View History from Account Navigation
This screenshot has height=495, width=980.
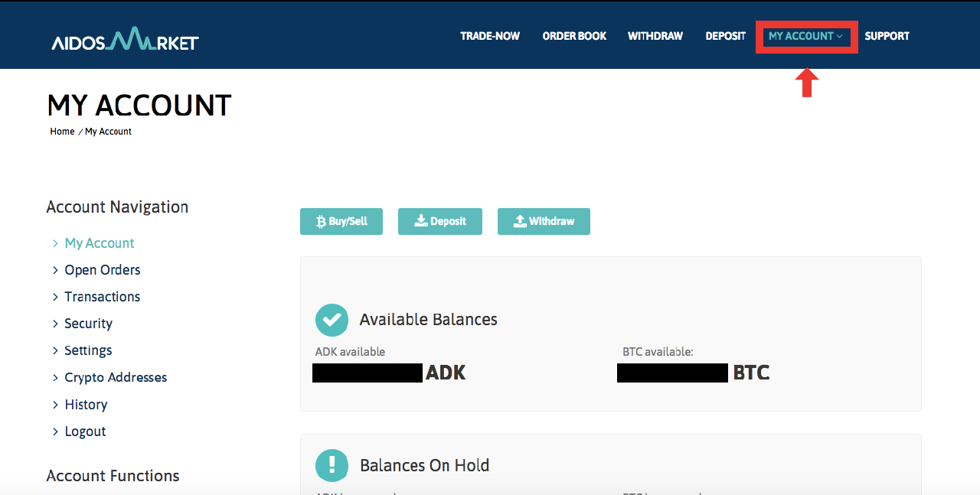86,405
